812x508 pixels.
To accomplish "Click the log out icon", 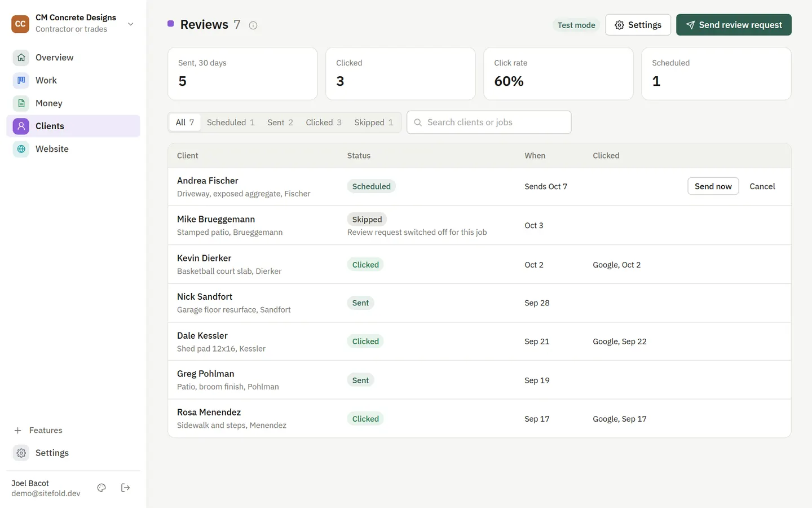I will 126,488.
